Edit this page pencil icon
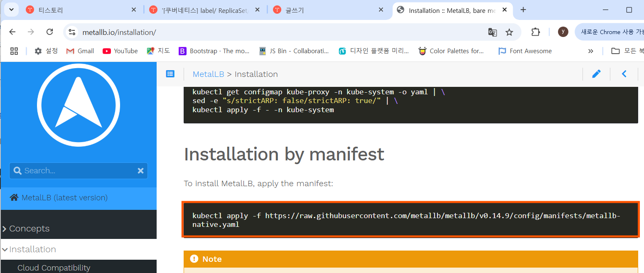The width and height of the screenshot is (644, 273). click(596, 74)
